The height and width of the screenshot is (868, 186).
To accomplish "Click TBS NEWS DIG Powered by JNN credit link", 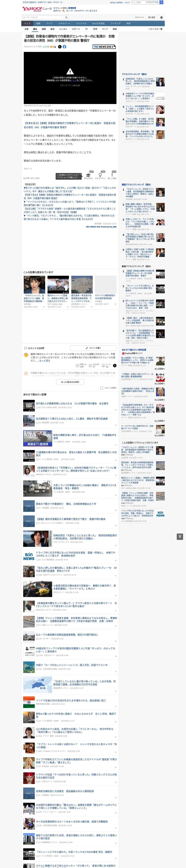I will 101,227.
